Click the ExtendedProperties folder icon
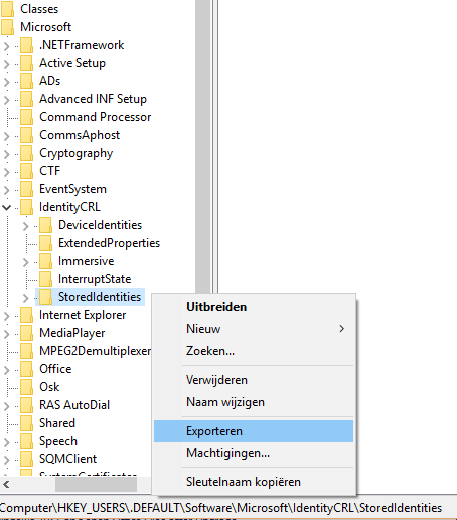This screenshot has width=457, height=520. coord(45,243)
